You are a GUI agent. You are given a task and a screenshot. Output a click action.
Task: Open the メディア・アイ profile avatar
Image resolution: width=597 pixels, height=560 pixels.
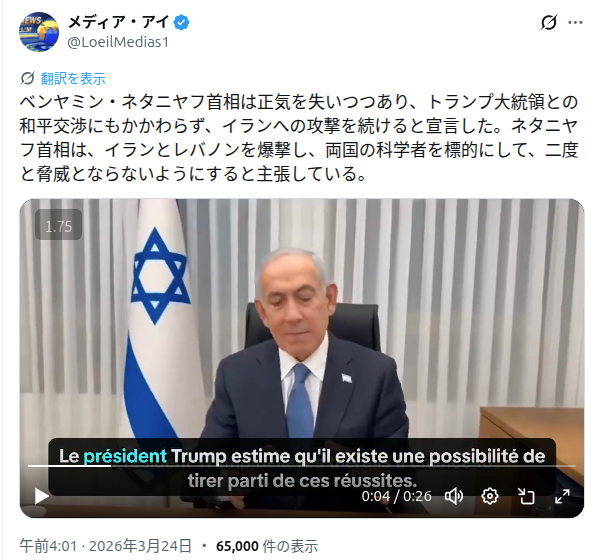click(x=39, y=32)
